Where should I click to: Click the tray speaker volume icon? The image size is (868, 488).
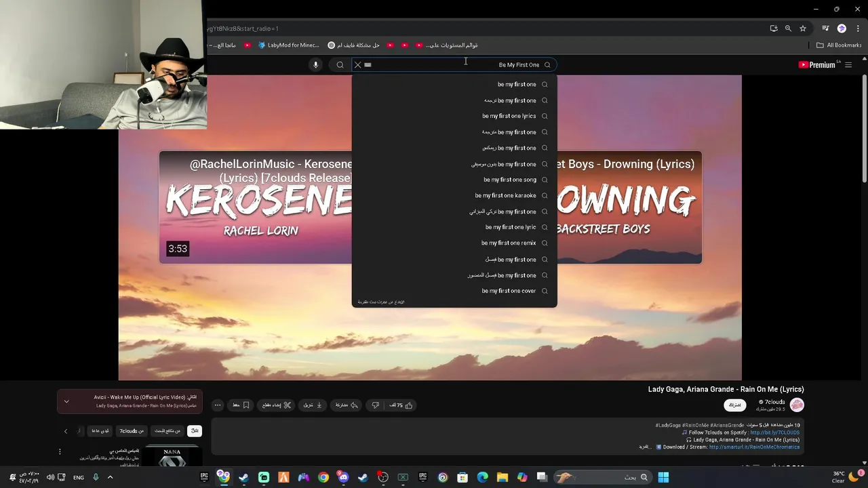(50, 477)
